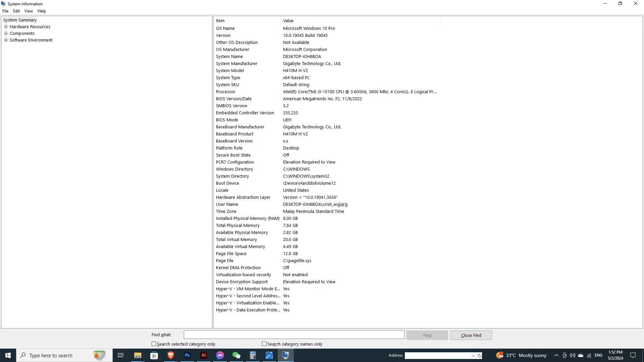Image resolution: width=644 pixels, height=362 pixels.
Task: Select the Components category
Action: (x=22, y=34)
